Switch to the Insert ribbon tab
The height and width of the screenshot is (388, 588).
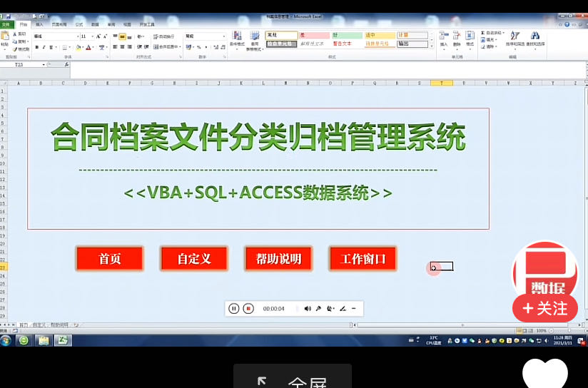pos(39,25)
